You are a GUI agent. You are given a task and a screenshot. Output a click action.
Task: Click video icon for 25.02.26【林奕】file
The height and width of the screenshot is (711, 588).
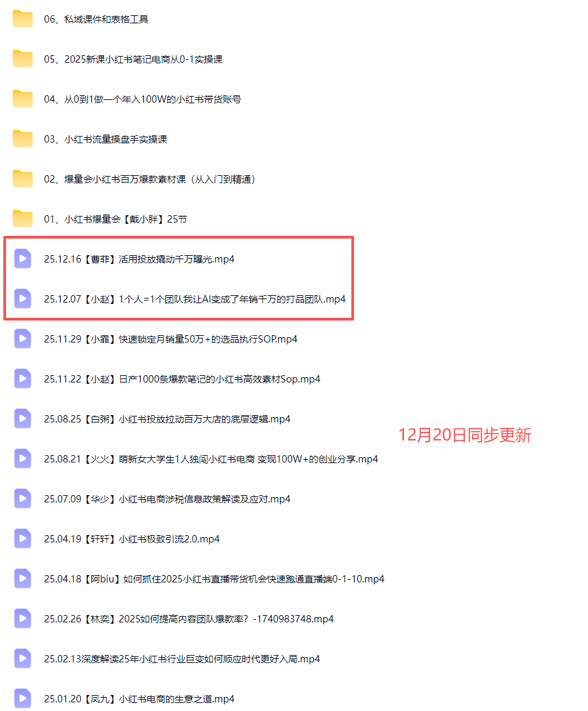(x=22, y=618)
